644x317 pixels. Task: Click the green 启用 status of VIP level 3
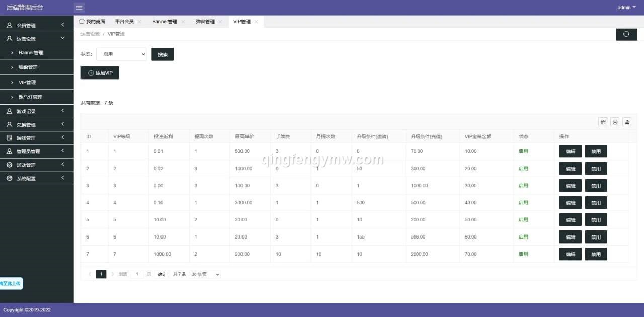tap(523, 185)
